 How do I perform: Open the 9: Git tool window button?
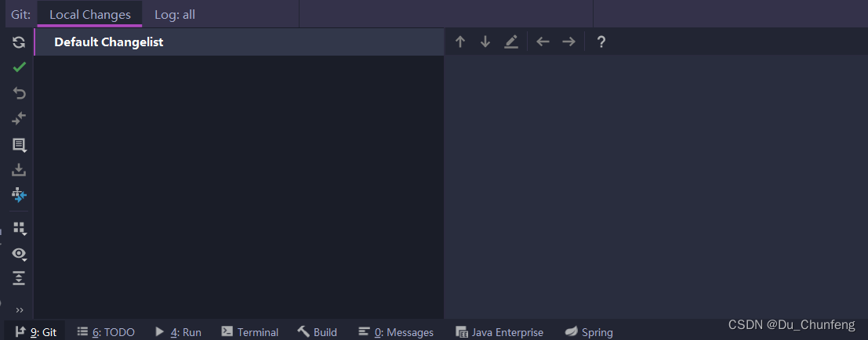click(x=35, y=331)
